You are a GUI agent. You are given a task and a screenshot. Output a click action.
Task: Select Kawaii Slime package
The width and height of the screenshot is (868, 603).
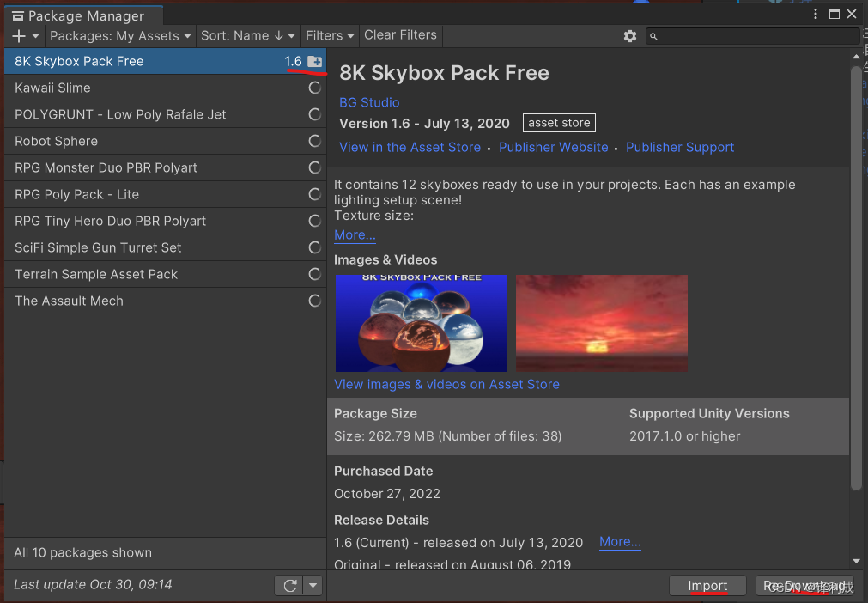165,88
